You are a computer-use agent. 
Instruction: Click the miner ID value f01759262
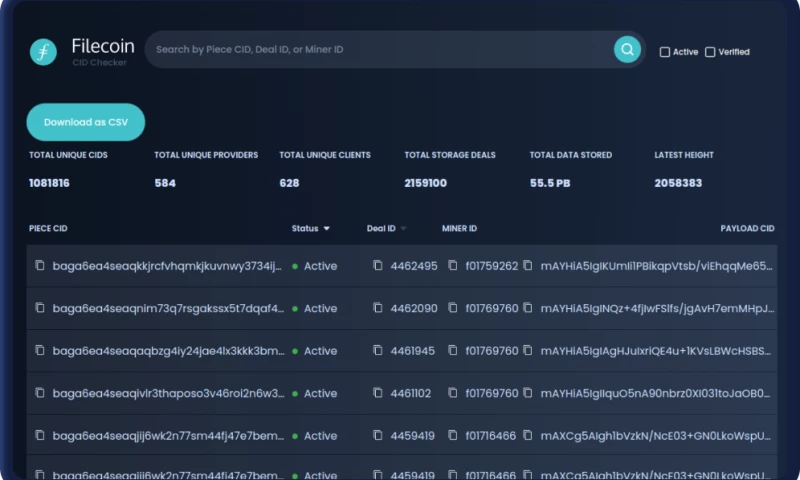(491, 266)
